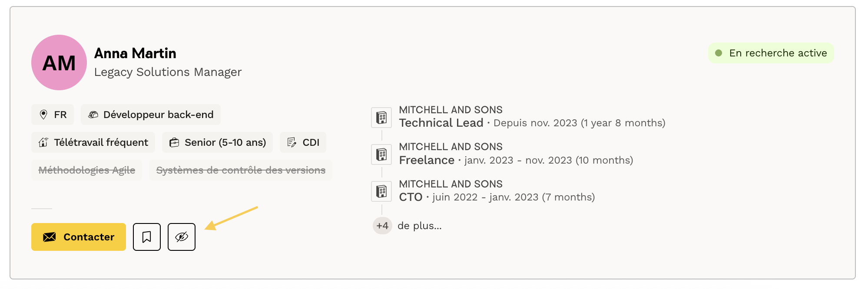
Task: Click the Télétravail fréquent house icon
Action: 43,142
